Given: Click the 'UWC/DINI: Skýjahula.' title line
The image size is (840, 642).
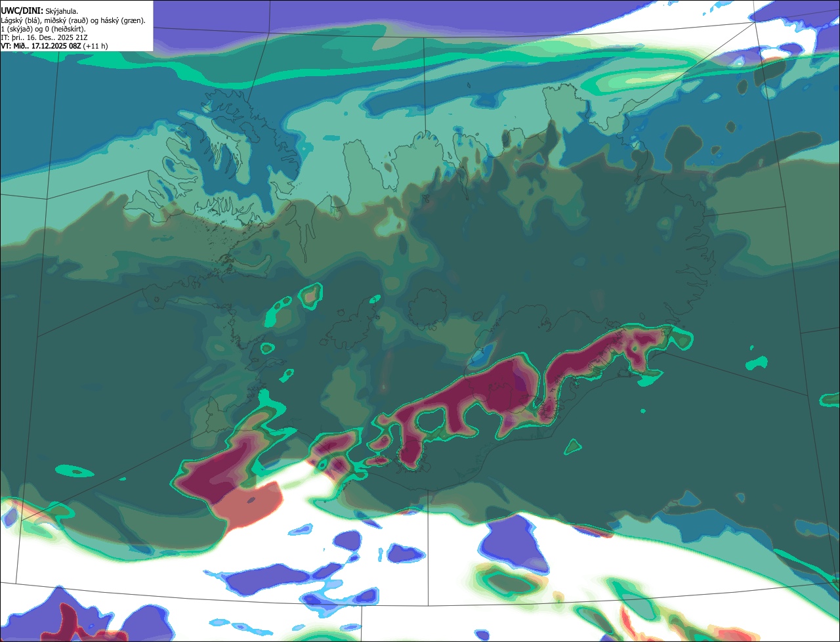Looking at the screenshot, I should click(x=39, y=11).
